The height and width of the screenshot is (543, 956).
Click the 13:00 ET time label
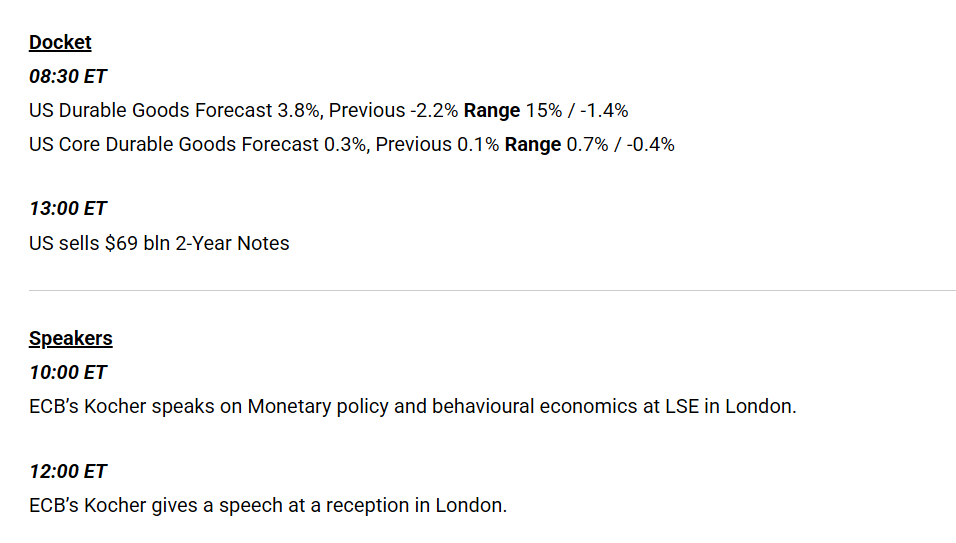[68, 208]
